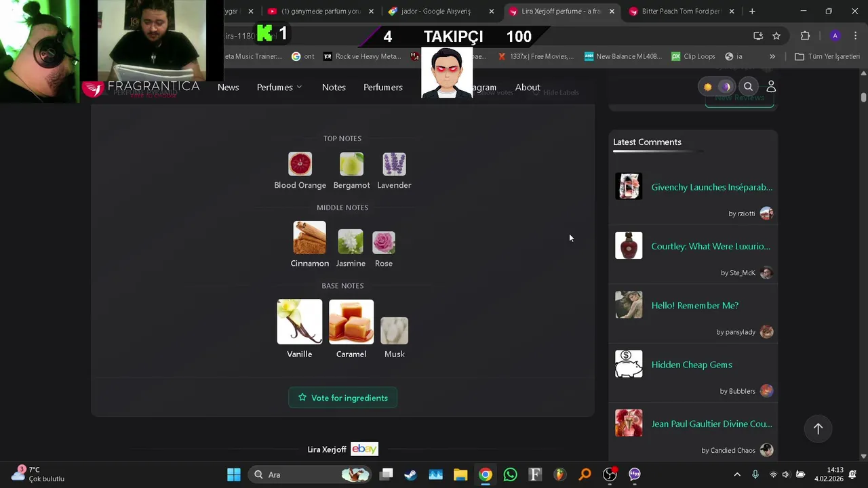Open Steam from the taskbar
The height and width of the screenshot is (488, 868).
pyautogui.click(x=411, y=474)
